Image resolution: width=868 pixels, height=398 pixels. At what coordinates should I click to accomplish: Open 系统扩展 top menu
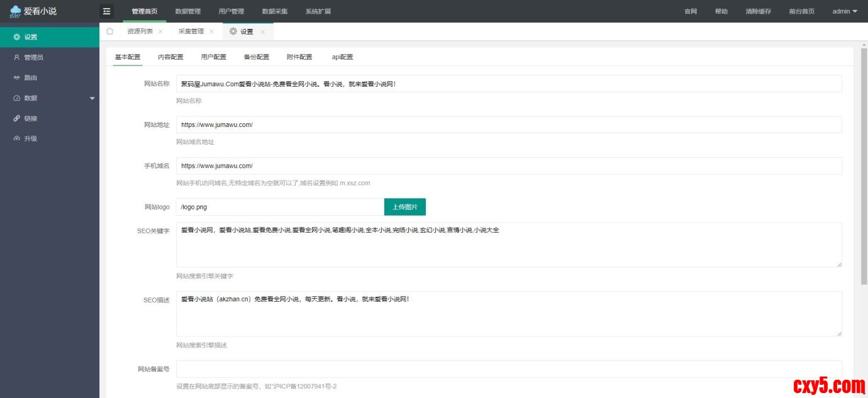tap(318, 11)
